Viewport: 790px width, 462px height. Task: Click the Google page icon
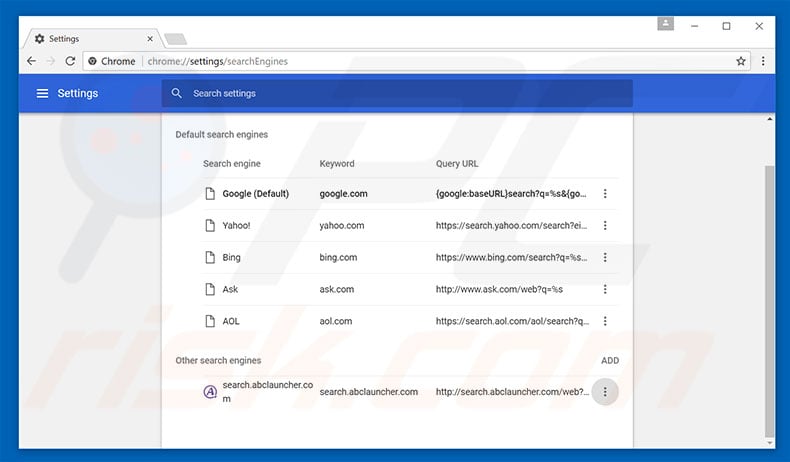[210, 193]
